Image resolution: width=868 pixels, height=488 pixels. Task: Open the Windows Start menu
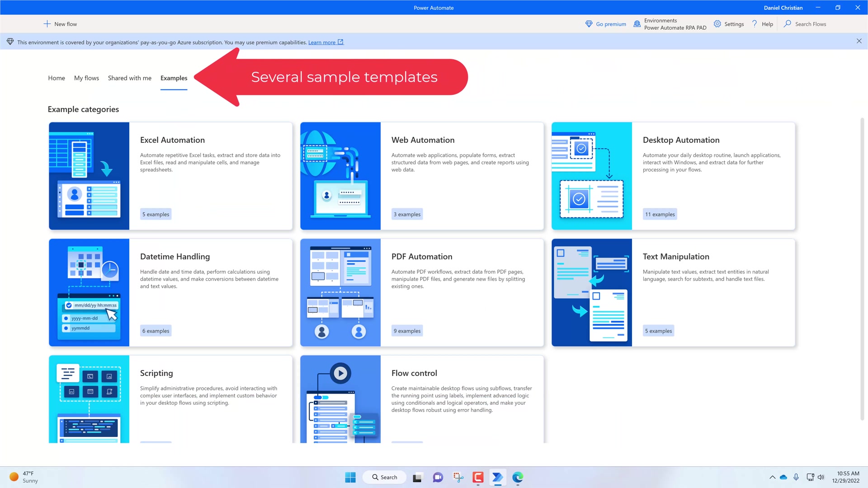tap(350, 477)
